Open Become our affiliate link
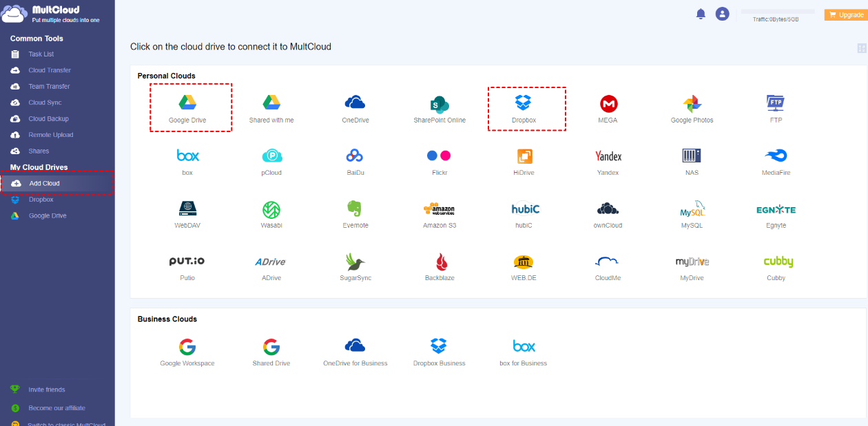Image resolution: width=868 pixels, height=426 pixels. 57,408
